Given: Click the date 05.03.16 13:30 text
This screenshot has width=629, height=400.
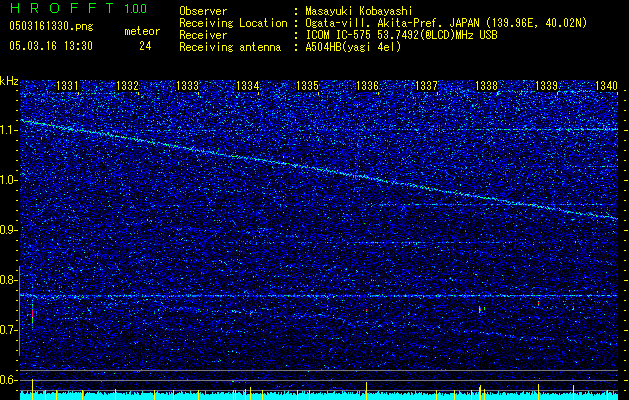Looking at the screenshot, I should coord(51,46).
